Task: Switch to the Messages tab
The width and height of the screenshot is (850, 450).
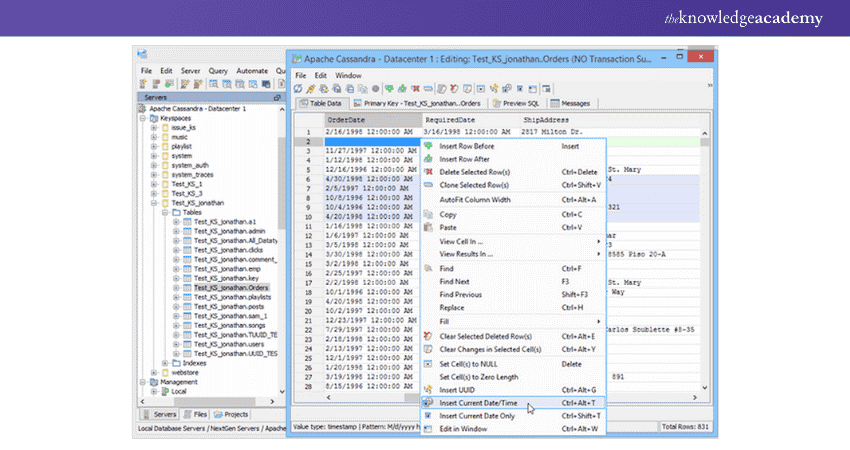Action: click(x=570, y=103)
